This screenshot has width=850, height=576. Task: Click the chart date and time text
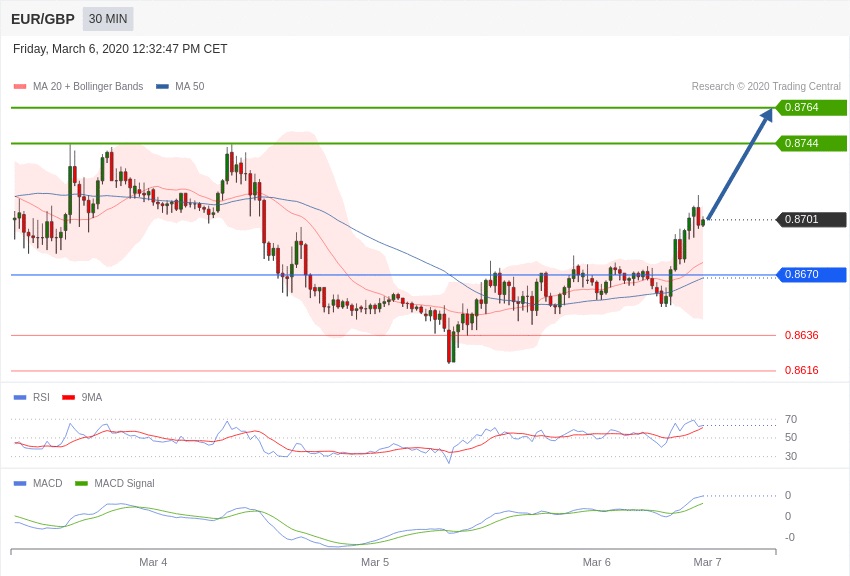(120, 49)
